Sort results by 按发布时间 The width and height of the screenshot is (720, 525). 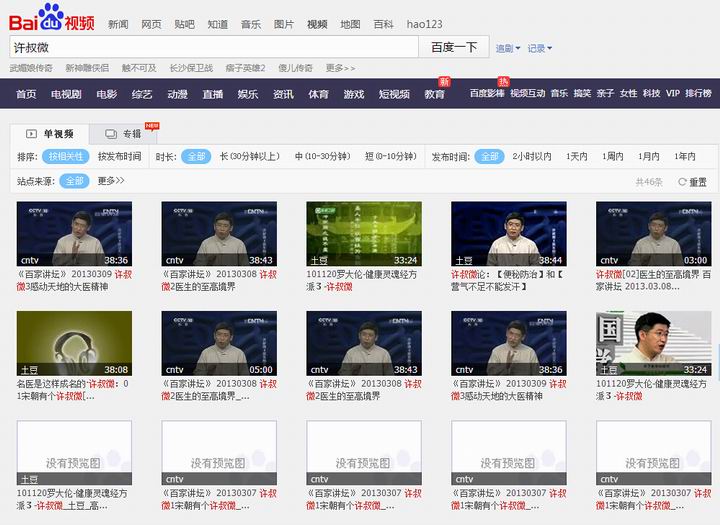pyautogui.click(x=119, y=157)
